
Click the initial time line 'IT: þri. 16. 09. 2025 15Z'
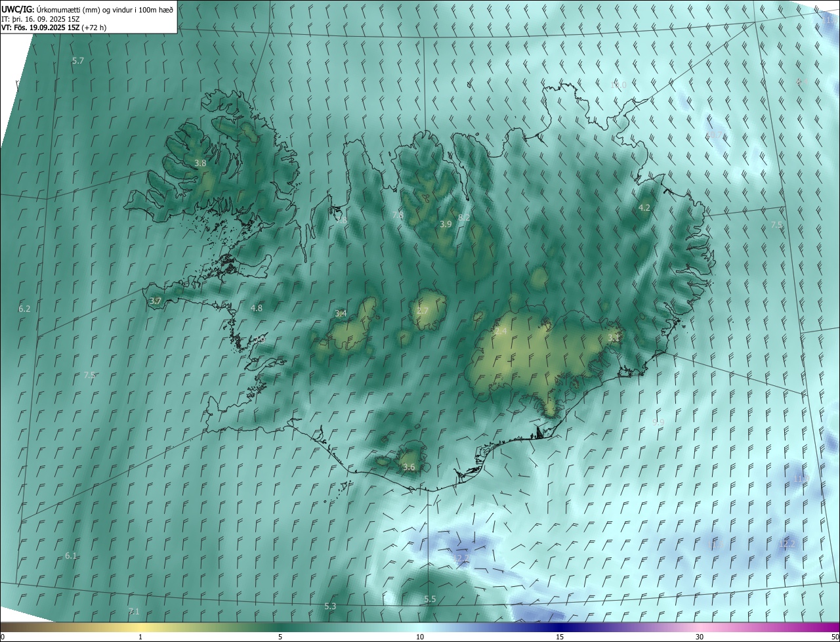pyautogui.click(x=40, y=19)
